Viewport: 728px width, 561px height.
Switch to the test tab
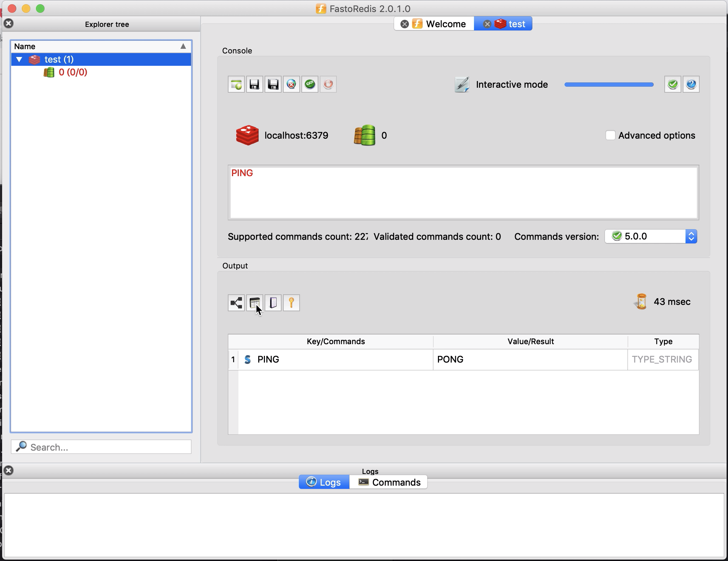tap(503, 24)
